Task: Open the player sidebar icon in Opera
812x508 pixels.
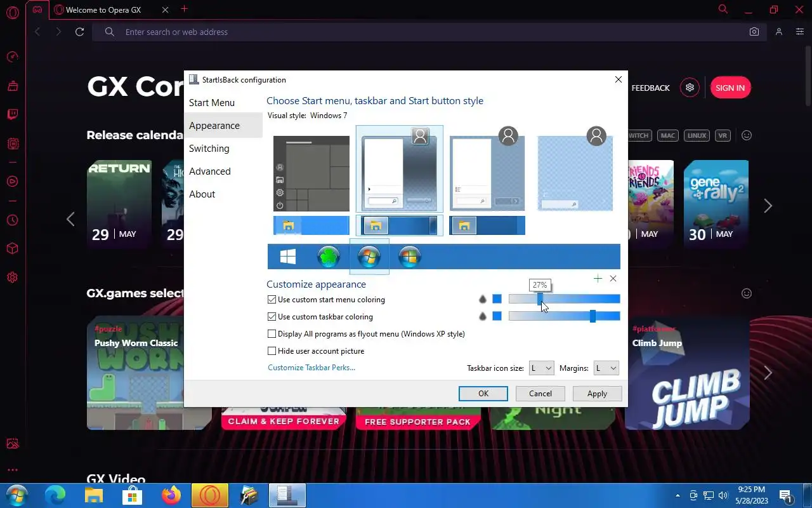Action: coord(12,182)
